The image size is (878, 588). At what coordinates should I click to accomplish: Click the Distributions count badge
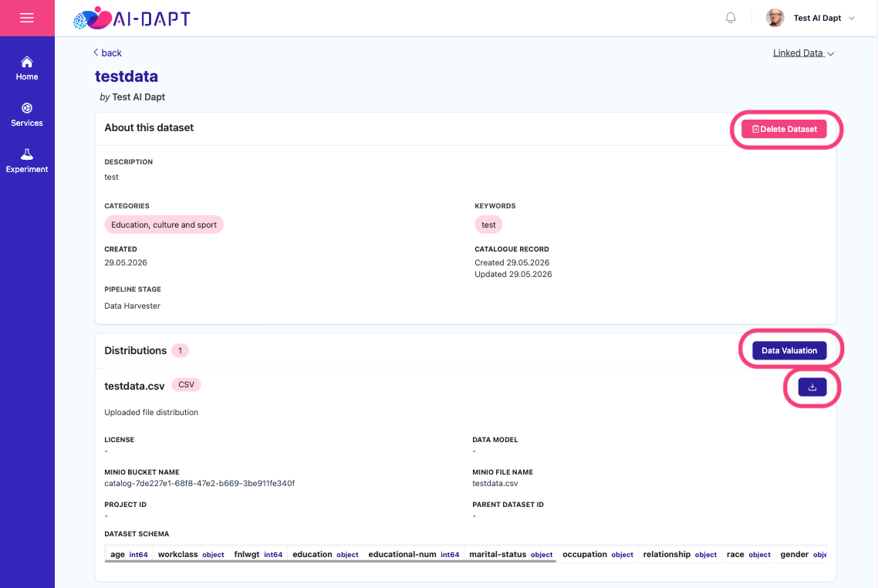180,350
